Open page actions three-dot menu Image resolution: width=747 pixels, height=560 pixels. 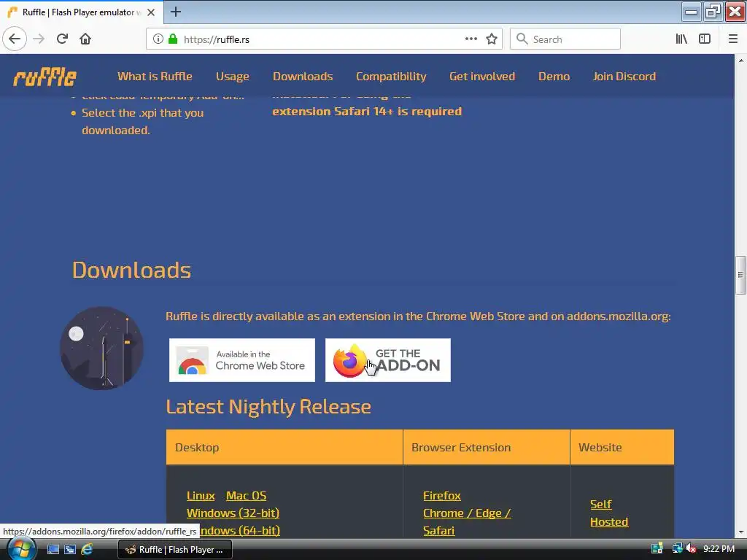(x=471, y=39)
